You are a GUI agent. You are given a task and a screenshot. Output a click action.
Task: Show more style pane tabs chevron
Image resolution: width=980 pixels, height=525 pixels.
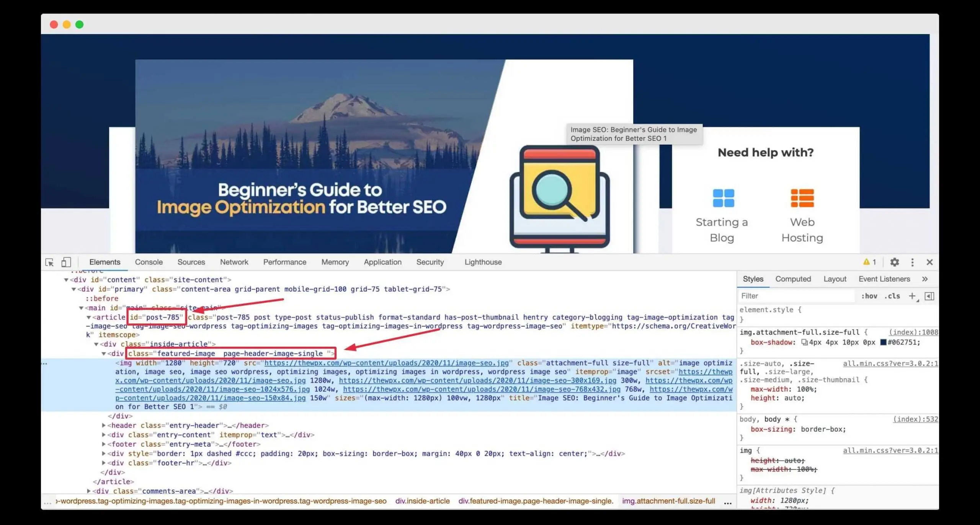[x=925, y=279]
